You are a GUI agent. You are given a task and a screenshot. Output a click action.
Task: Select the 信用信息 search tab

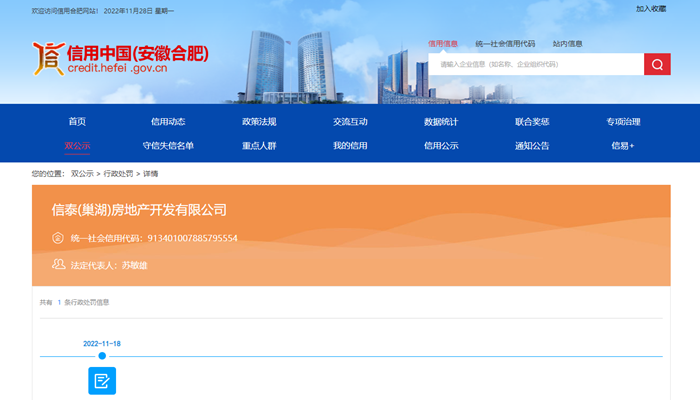(443, 44)
